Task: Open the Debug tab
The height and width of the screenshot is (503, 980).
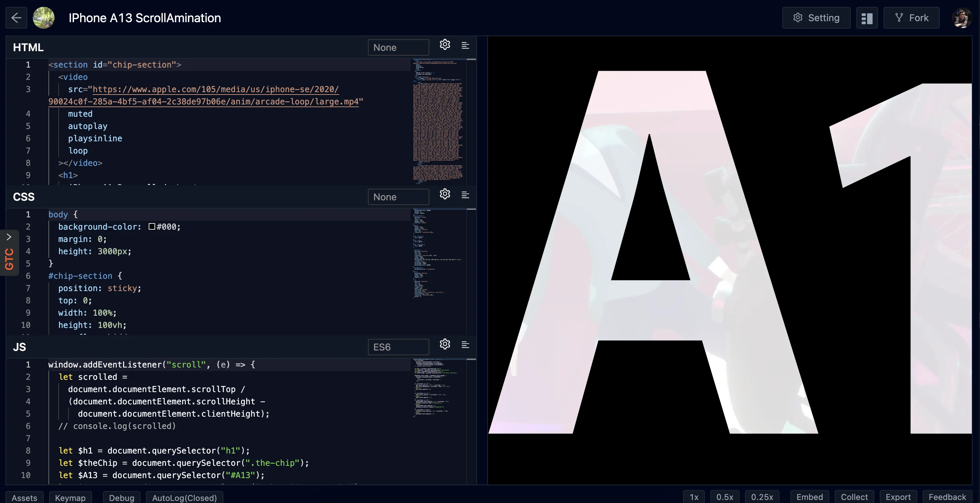Action: pyautogui.click(x=121, y=497)
